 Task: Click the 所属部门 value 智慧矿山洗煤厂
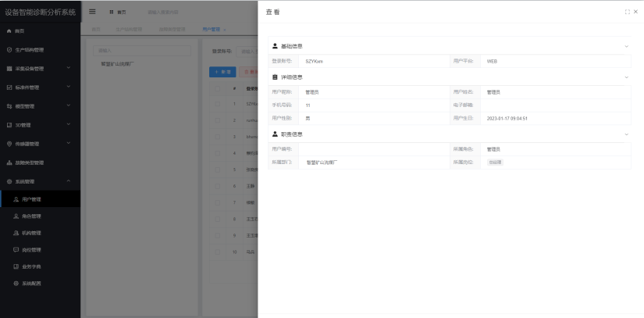point(322,163)
